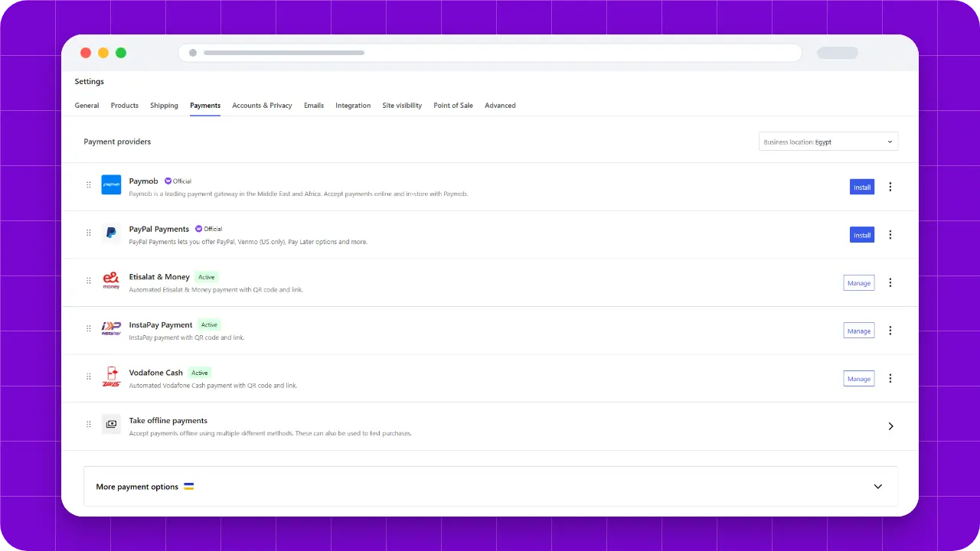Click the Official badge next to PayPal Payments
Screen dimensions: 980x551
tap(208, 229)
